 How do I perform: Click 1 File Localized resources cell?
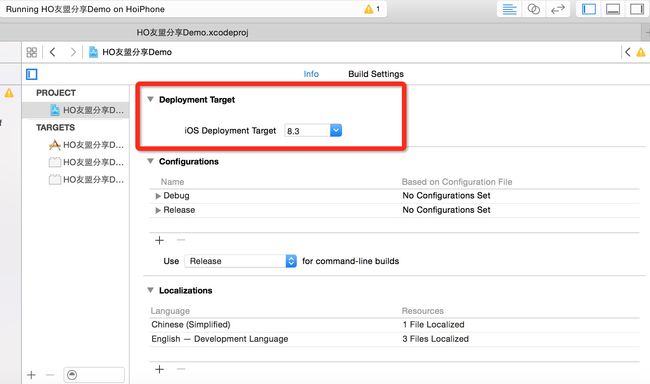coord(433,325)
